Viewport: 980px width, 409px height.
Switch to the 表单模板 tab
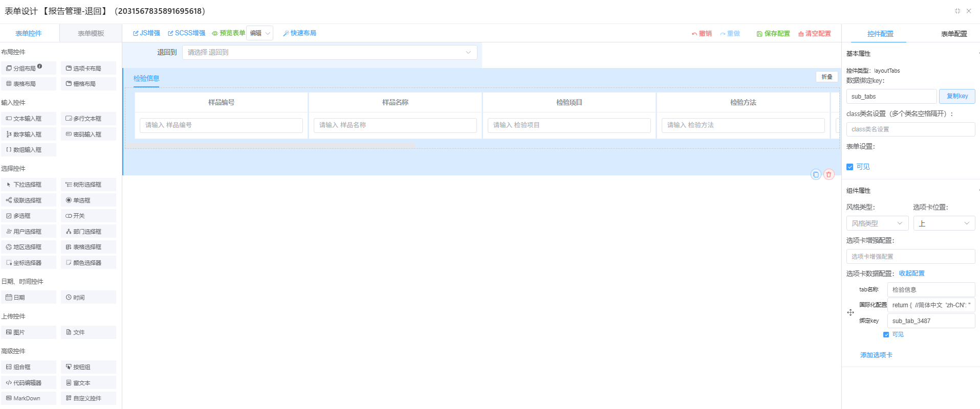click(91, 33)
